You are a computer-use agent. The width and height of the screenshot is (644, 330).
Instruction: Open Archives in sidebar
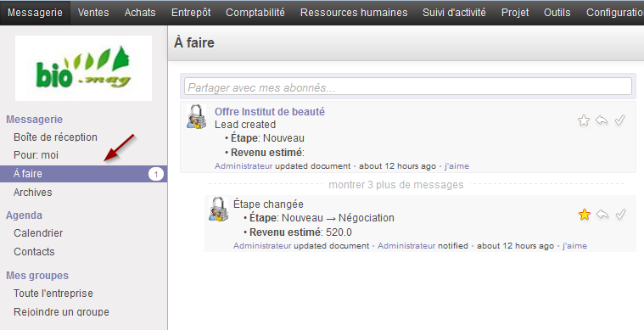33,193
